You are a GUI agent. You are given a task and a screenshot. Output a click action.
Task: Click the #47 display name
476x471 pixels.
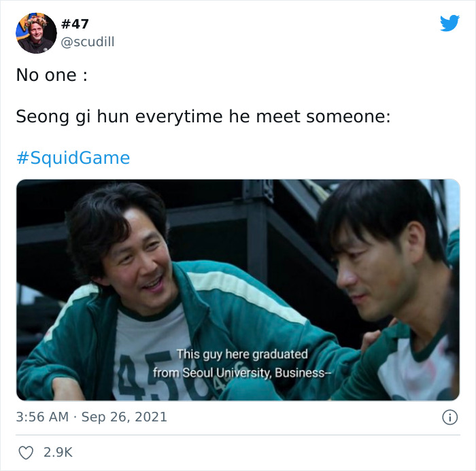pos(75,24)
